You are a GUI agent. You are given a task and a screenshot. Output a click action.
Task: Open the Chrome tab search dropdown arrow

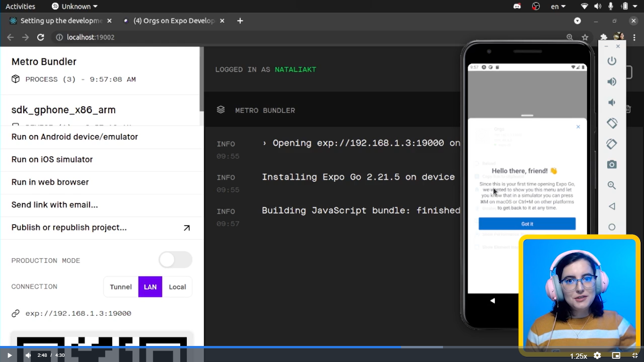(x=577, y=21)
